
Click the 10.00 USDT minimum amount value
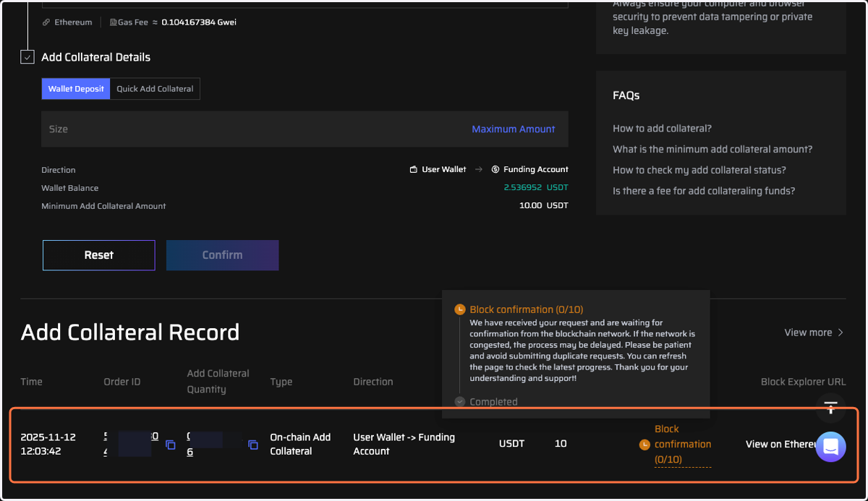pos(544,206)
